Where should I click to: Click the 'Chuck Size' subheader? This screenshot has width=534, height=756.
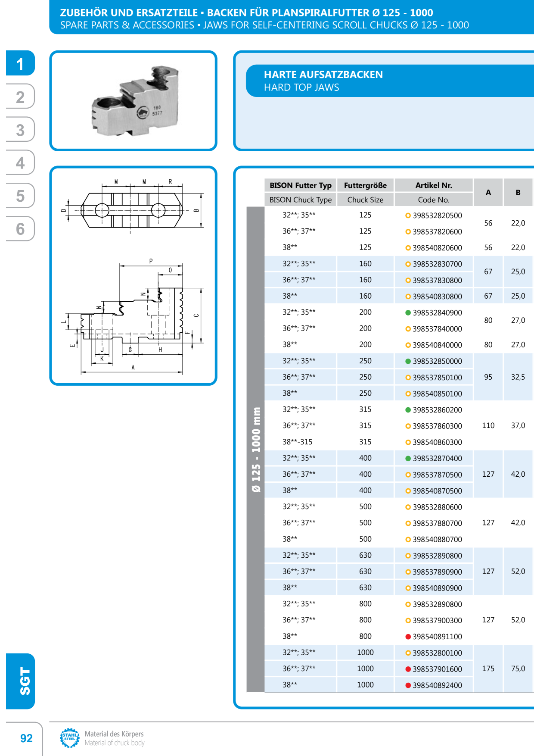pyautogui.click(x=365, y=200)
